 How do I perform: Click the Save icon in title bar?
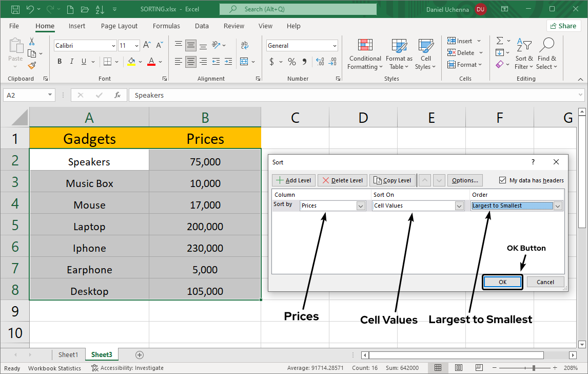pyautogui.click(x=15, y=9)
